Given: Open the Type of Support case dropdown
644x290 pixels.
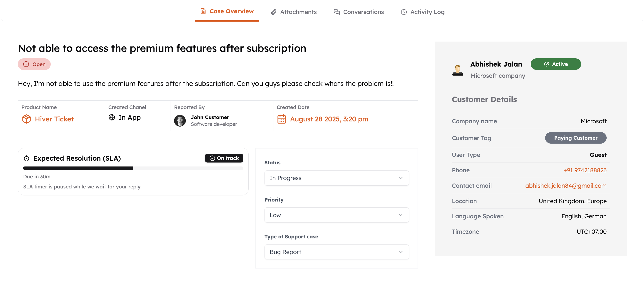Looking at the screenshot, I should [336, 252].
